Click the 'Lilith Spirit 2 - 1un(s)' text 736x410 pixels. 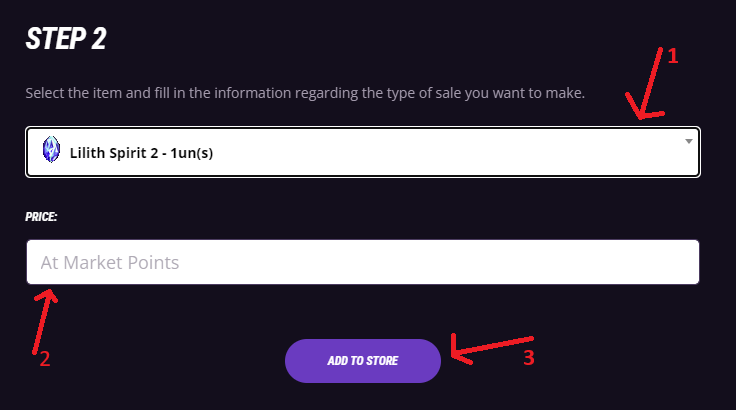[x=141, y=153]
